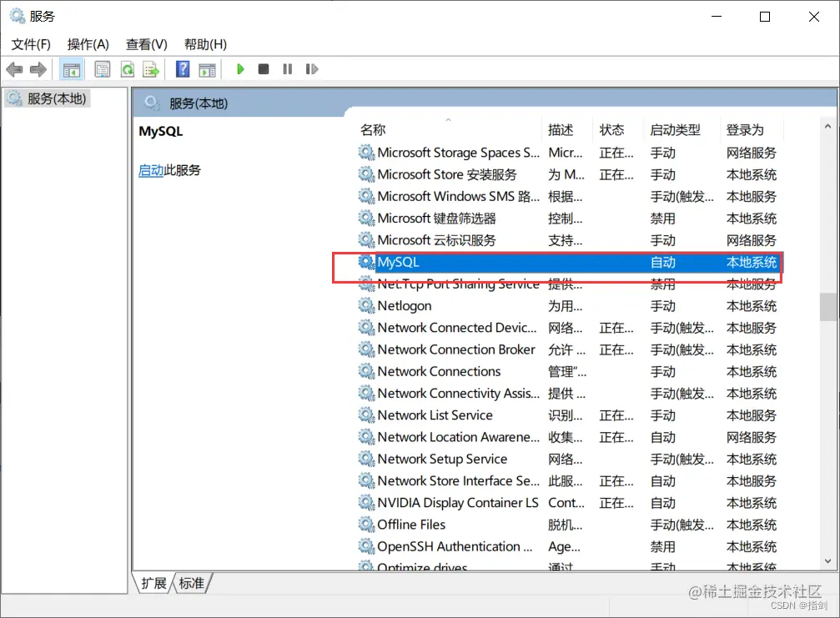
Task: Open the 查看(V) menu
Action: tap(146, 44)
